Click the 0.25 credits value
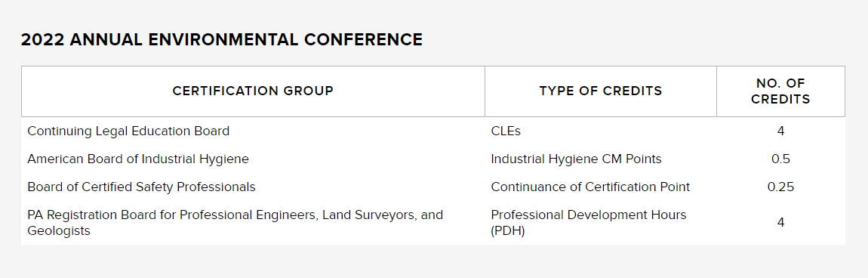Image resolution: width=868 pixels, height=278 pixels. [x=780, y=187]
